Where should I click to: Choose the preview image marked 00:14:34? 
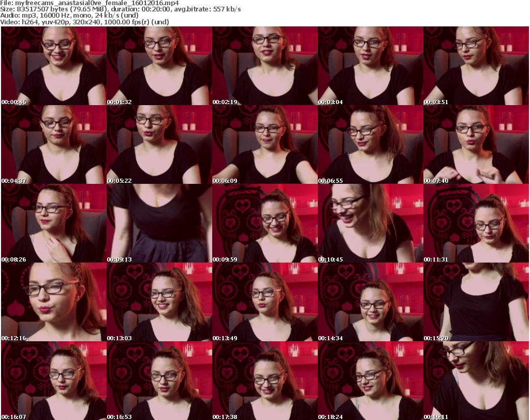click(370, 302)
